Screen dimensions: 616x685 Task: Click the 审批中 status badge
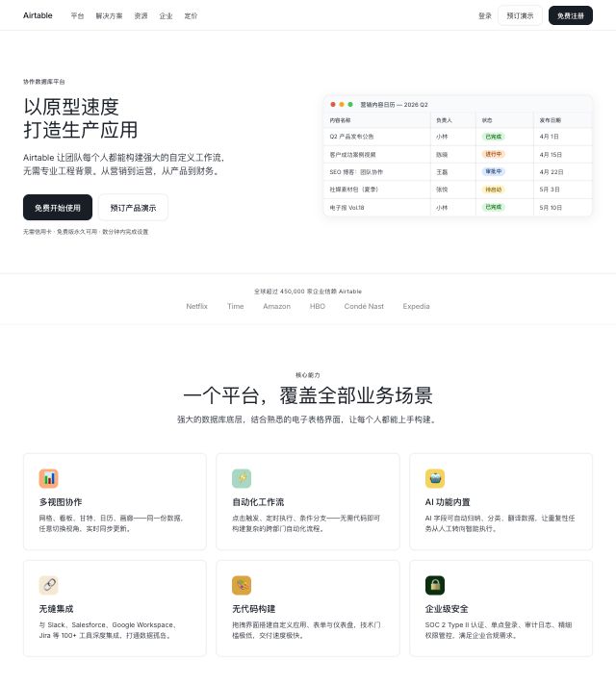click(x=494, y=171)
